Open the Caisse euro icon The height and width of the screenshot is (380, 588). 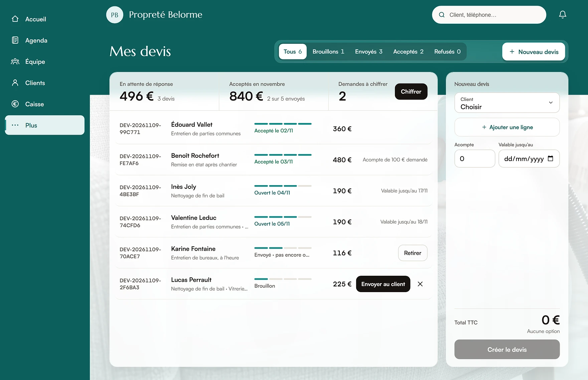(x=15, y=104)
